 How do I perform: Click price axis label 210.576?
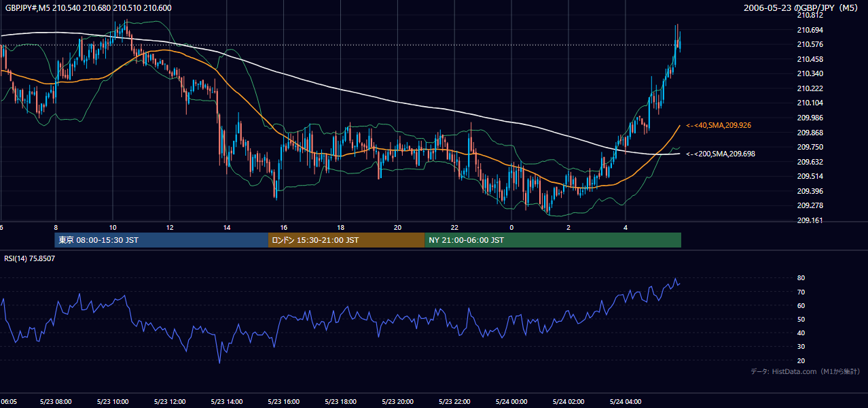[x=810, y=45]
